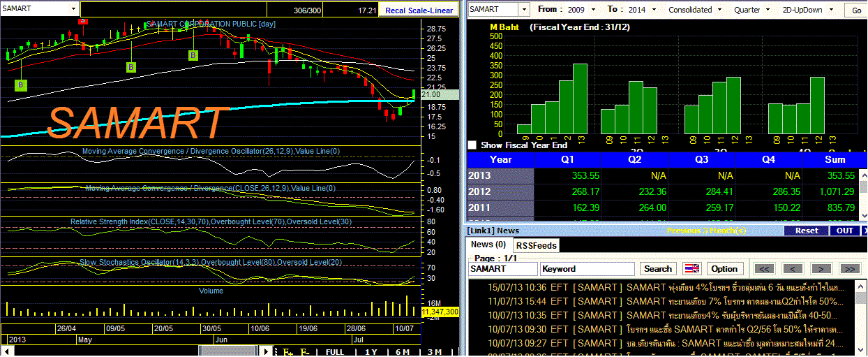Click the news list scrollbar down arrow
Image resolution: width=868 pixels, height=357 pixels.
coord(859,351)
